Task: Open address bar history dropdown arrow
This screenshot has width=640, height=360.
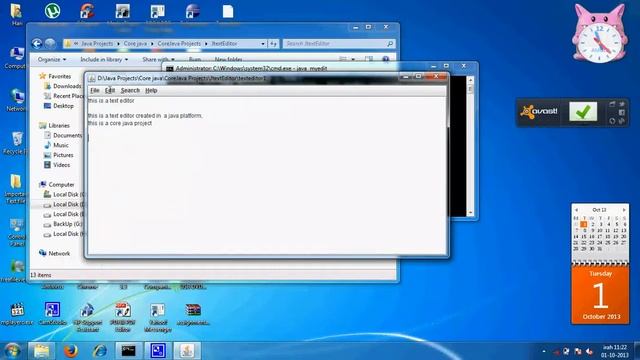Action: (x=263, y=44)
